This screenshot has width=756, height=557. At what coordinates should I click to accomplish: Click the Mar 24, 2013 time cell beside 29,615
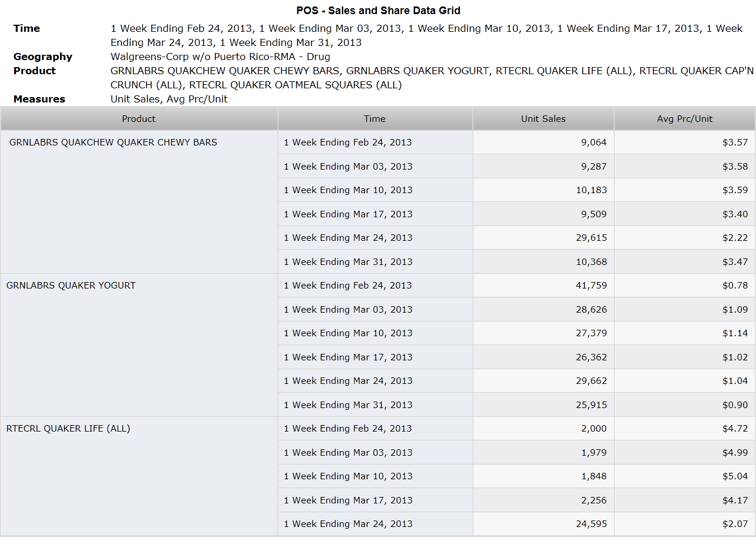(x=375, y=238)
